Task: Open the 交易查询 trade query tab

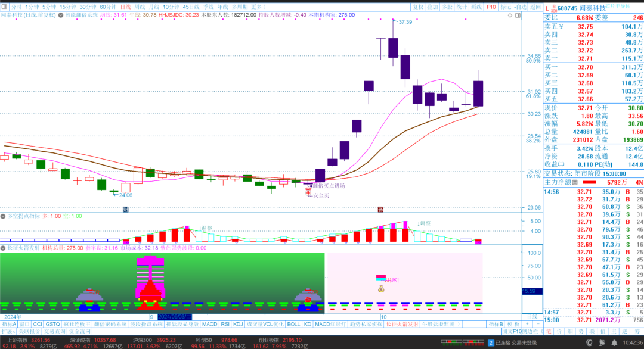Action: 55,331
